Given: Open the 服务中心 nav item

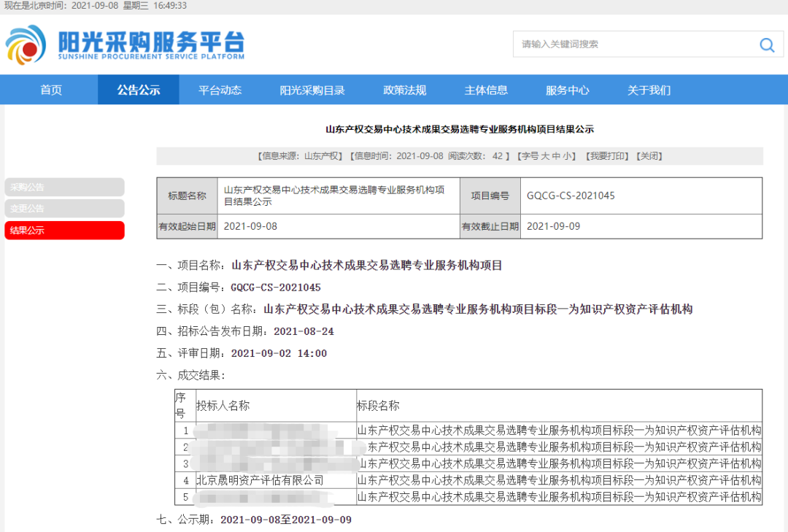Looking at the screenshot, I should [x=568, y=90].
